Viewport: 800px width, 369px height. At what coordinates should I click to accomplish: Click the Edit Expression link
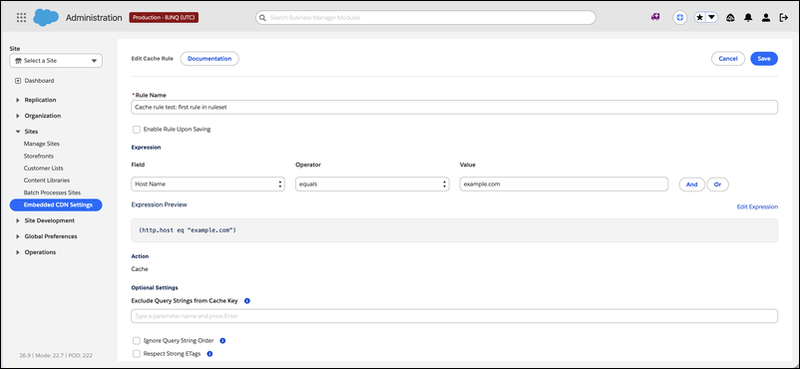(757, 207)
